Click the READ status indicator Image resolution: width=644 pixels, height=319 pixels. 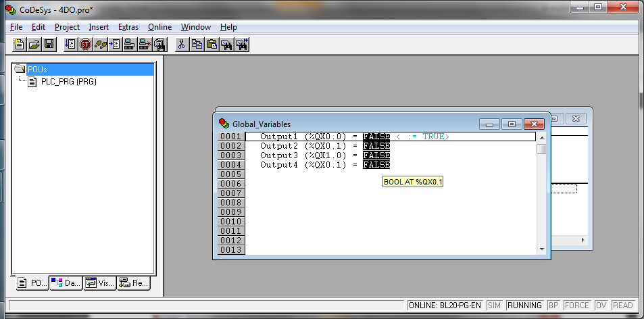(x=622, y=305)
